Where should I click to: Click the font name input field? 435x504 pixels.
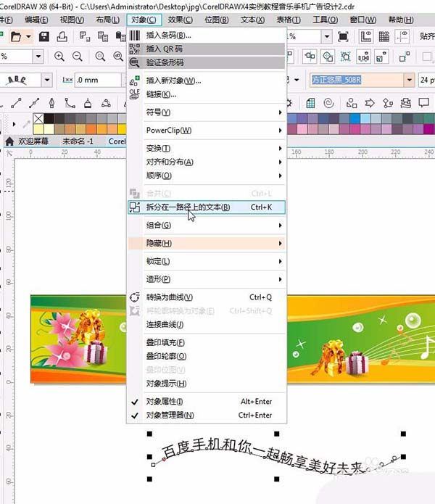coord(357,80)
